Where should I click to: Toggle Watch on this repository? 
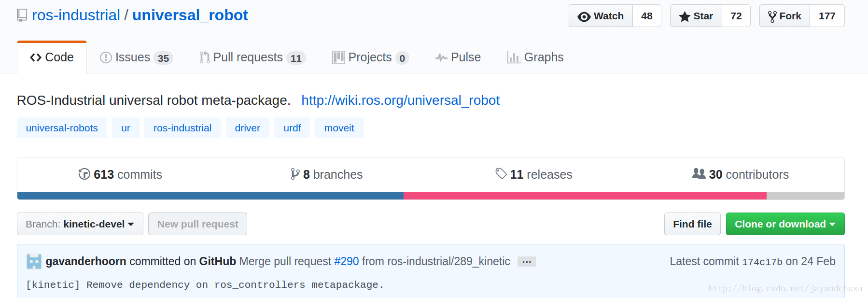click(601, 16)
